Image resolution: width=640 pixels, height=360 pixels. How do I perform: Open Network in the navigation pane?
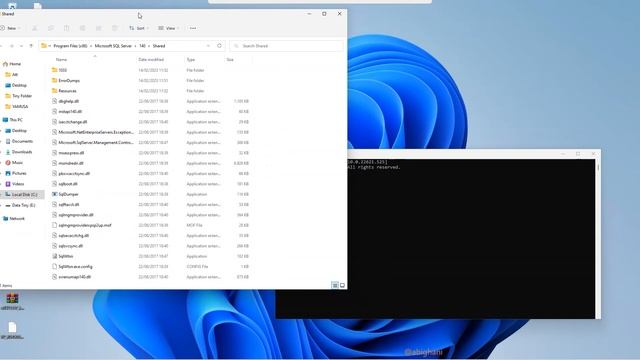[x=17, y=219]
